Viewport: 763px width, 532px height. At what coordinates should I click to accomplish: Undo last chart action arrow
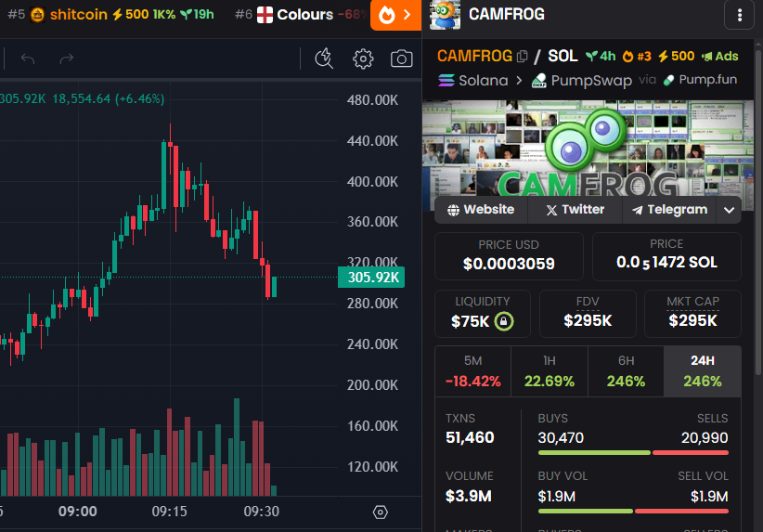coord(28,58)
